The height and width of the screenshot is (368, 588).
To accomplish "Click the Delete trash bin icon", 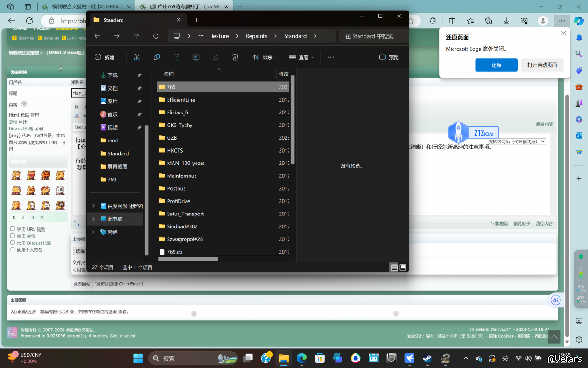I will click(x=235, y=57).
